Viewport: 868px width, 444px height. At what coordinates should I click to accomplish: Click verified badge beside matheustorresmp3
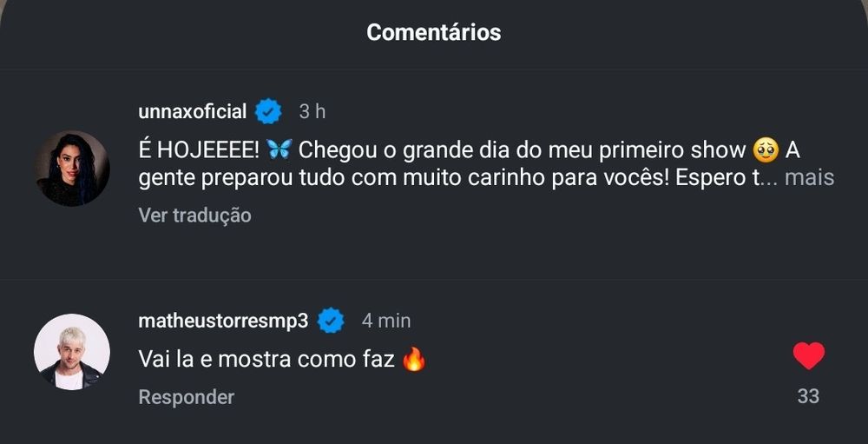(x=331, y=321)
